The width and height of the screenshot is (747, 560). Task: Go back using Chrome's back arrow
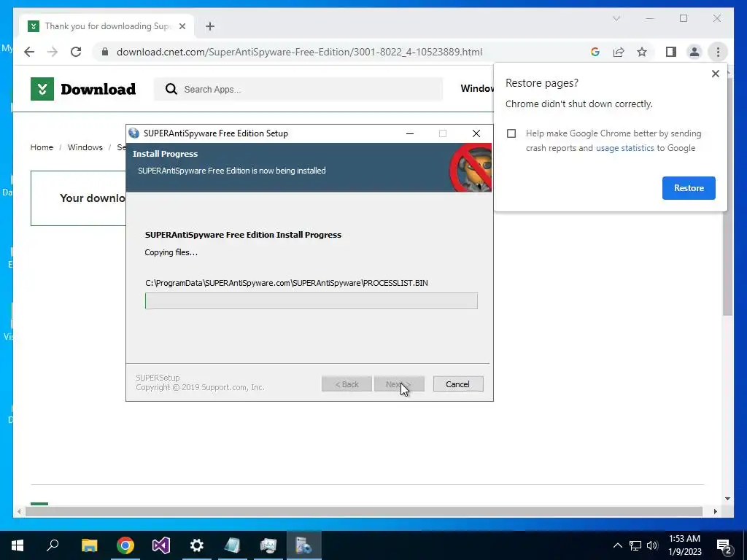coord(29,52)
